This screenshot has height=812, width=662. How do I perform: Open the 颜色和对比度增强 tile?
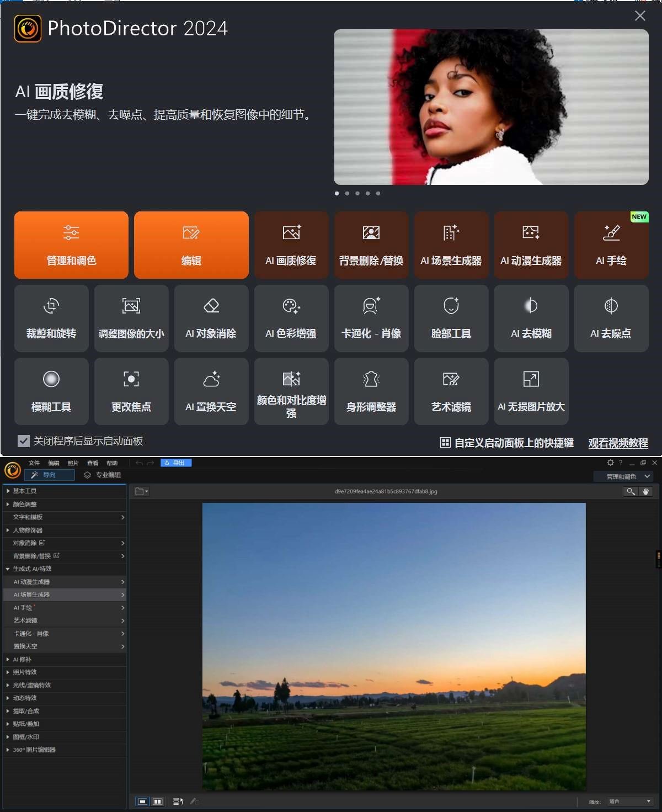291,391
